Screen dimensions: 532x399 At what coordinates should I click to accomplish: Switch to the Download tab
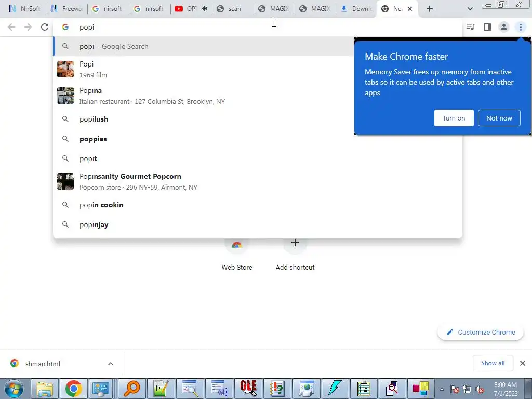point(356,9)
